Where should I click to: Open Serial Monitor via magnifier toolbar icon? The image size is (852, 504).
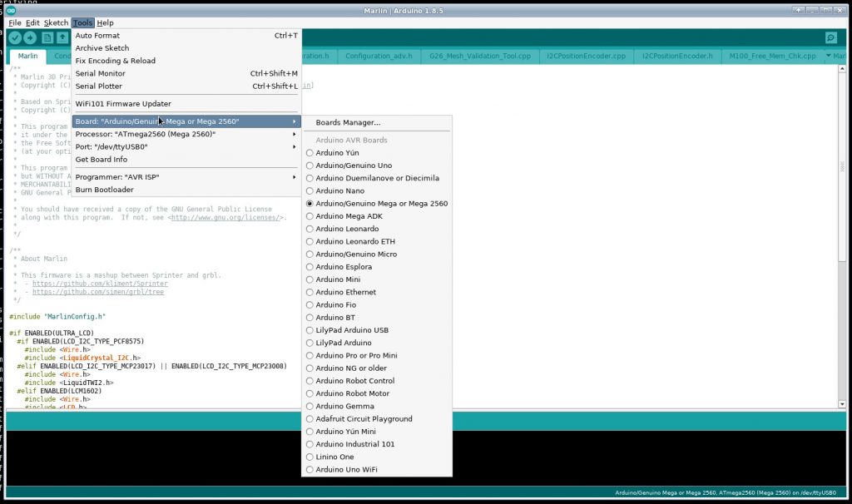pos(830,37)
